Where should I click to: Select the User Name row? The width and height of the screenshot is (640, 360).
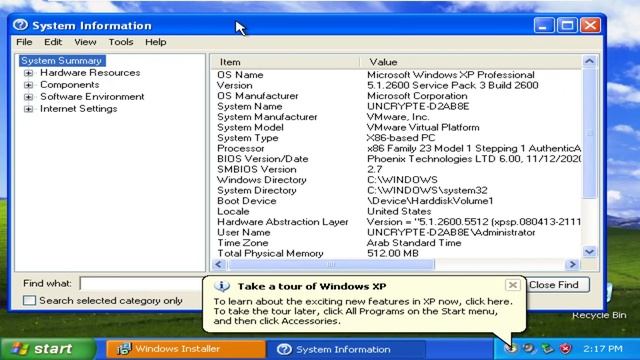pyautogui.click(x=397, y=233)
